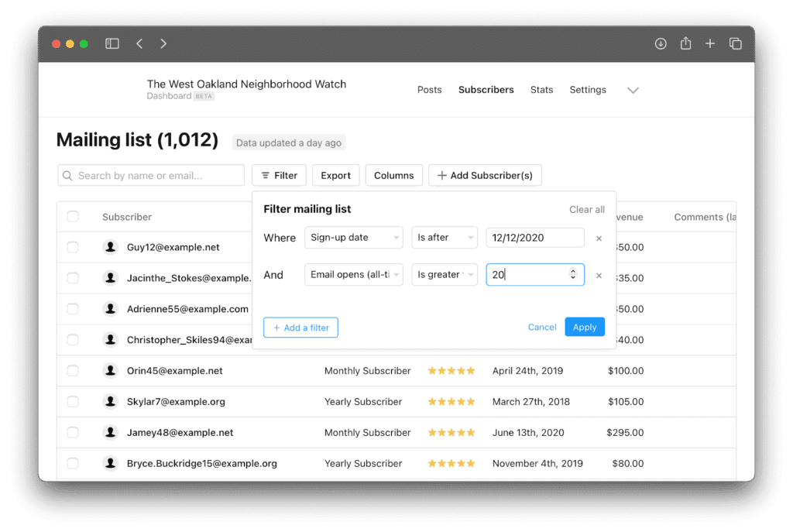Apply the mailing list filters

(x=585, y=328)
